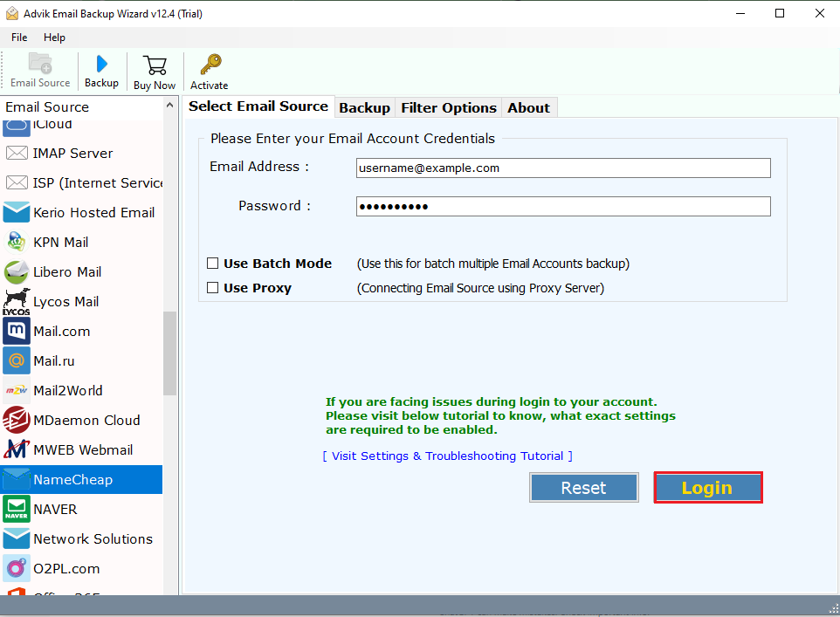Enable Use Batch Mode checkbox
This screenshot has width=840, height=617.
coord(213,264)
